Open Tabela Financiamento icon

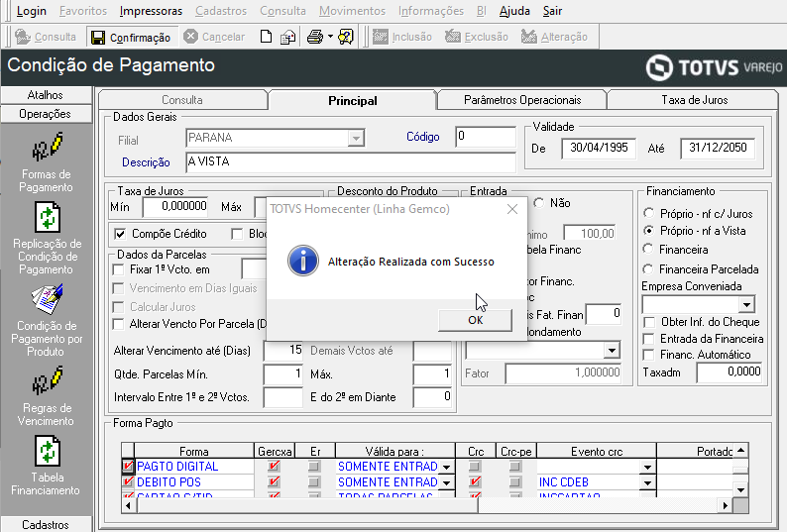click(x=48, y=451)
